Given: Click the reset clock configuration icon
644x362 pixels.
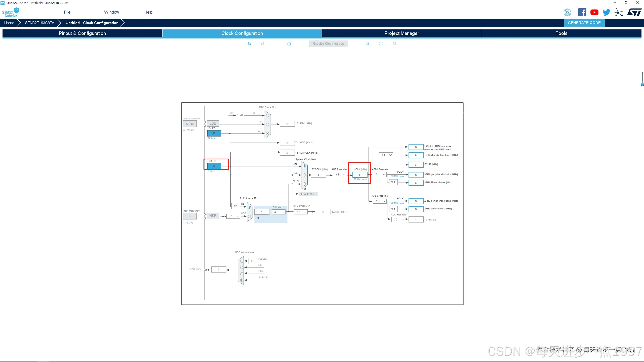Looking at the screenshot, I should pyautogui.click(x=289, y=43).
